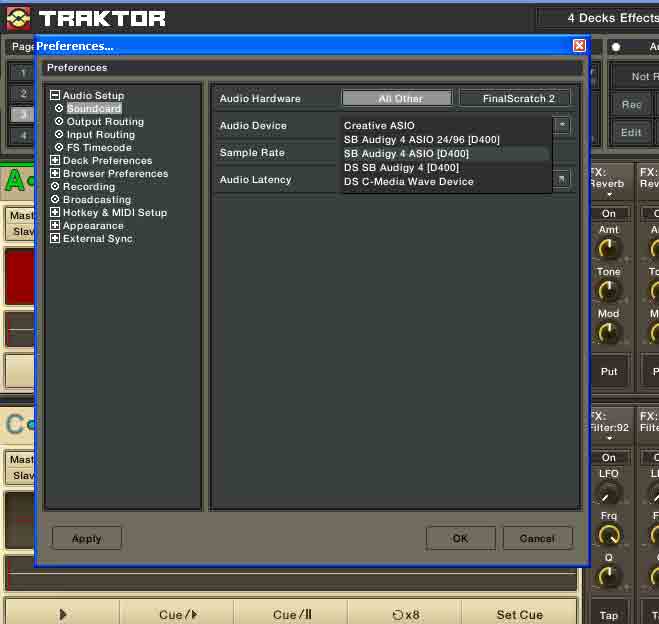
Task: Expand the Deck Preferences node
Action: [55, 160]
